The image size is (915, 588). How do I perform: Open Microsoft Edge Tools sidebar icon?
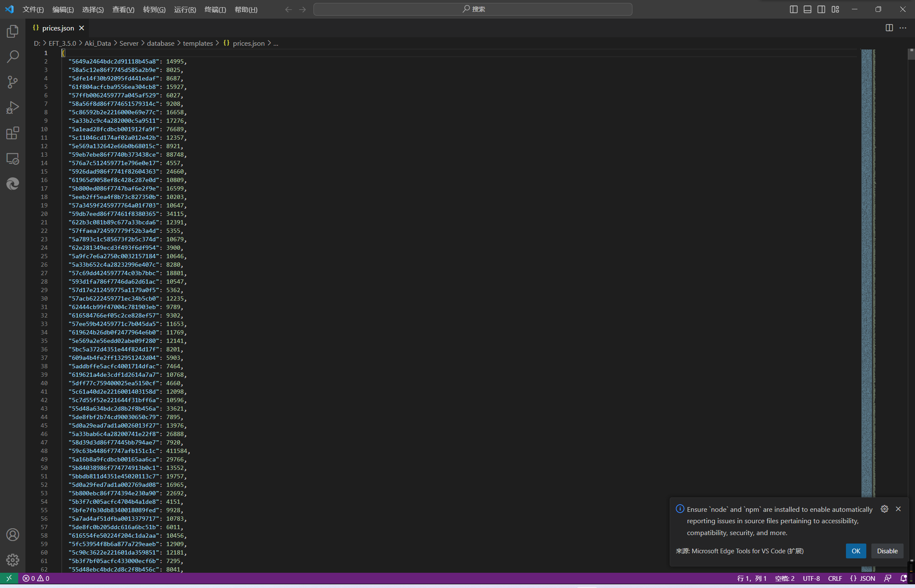click(x=13, y=184)
